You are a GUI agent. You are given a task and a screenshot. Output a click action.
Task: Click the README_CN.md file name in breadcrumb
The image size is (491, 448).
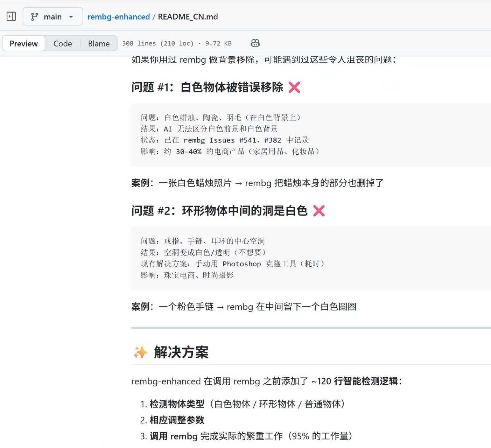pos(188,17)
